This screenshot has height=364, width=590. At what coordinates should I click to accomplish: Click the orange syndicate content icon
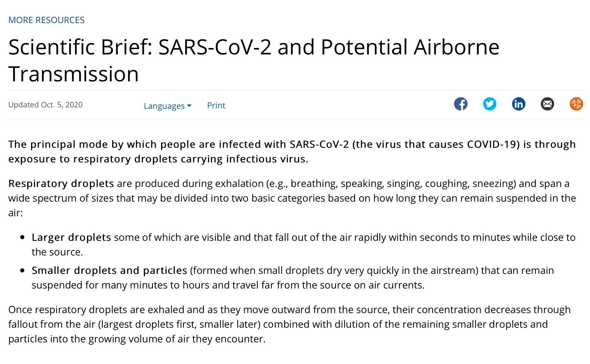576,104
